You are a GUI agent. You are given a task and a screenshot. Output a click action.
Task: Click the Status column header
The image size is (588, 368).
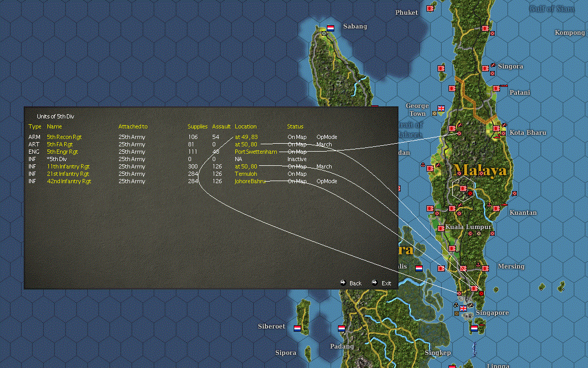[295, 126]
